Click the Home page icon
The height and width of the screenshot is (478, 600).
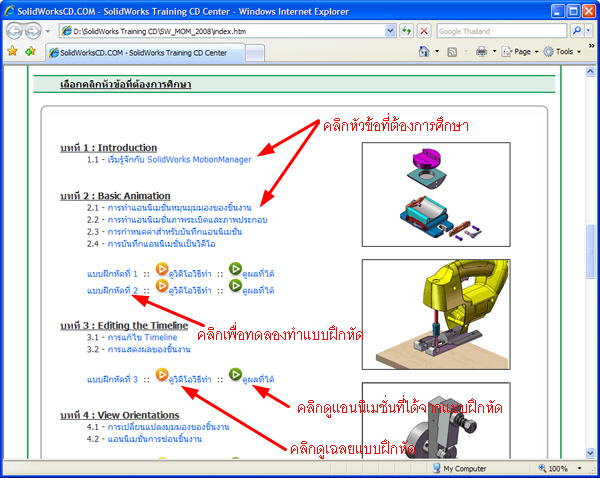tap(424, 51)
